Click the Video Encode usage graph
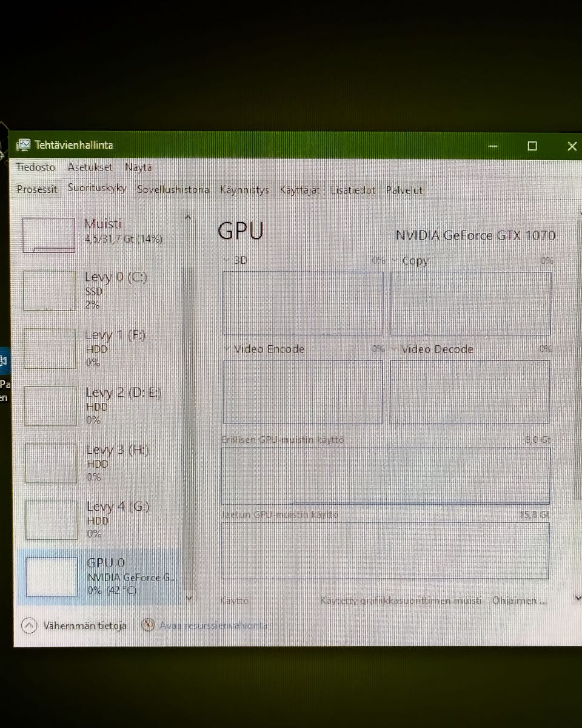The width and height of the screenshot is (582, 728). (303, 392)
